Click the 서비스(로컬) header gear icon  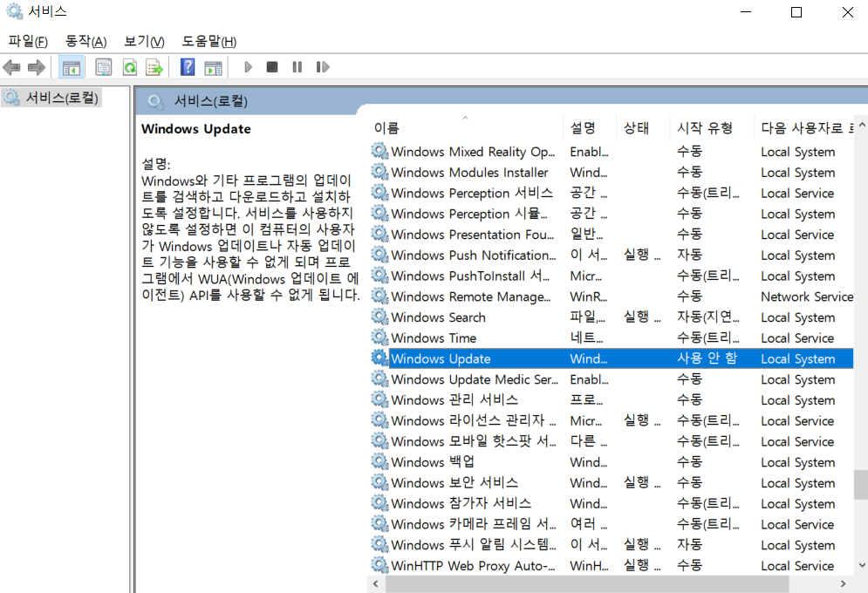click(x=155, y=101)
